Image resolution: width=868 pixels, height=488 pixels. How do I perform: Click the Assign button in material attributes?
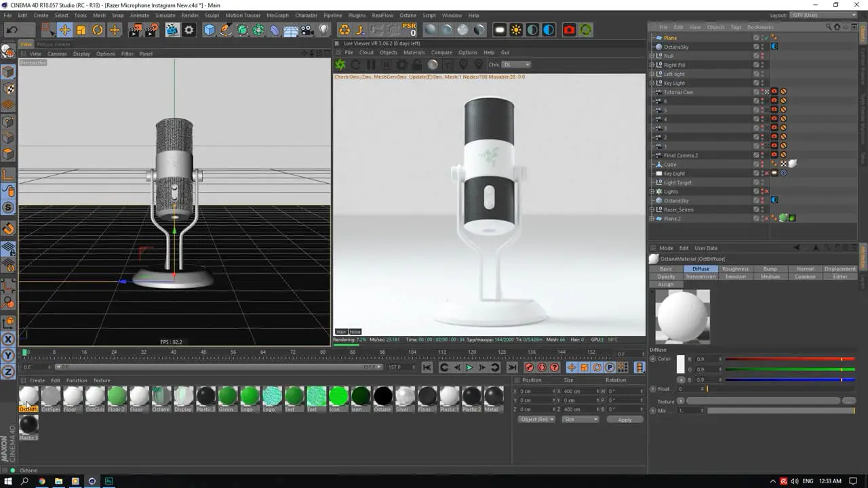pyautogui.click(x=666, y=284)
